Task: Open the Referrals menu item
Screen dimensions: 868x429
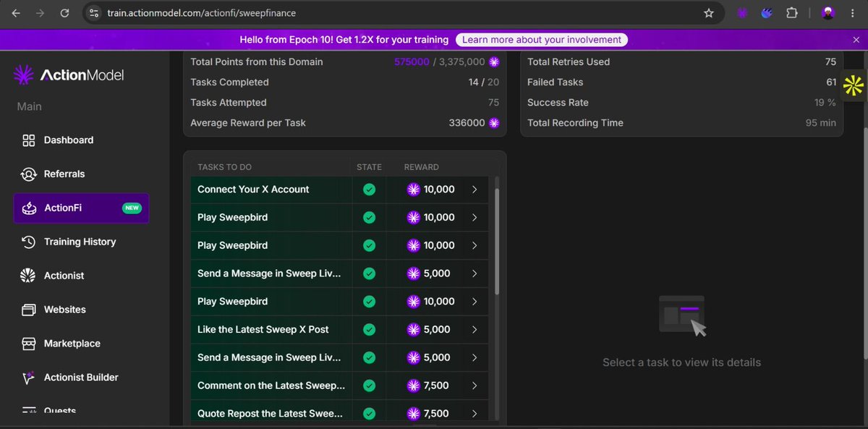Action: (x=81, y=174)
